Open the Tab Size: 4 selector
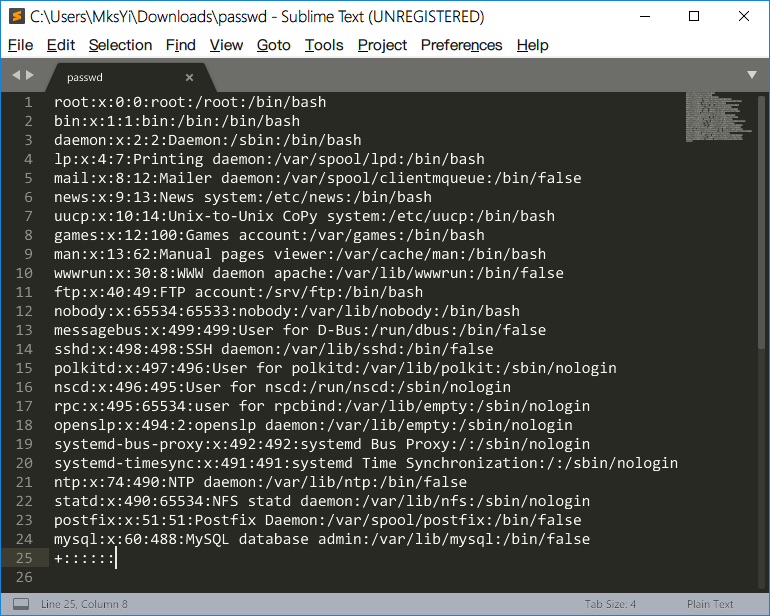The height and width of the screenshot is (616, 770). (x=610, y=604)
